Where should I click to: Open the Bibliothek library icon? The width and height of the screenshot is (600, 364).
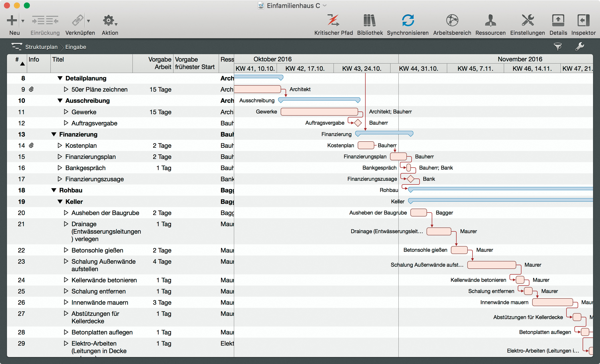[370, 21]
